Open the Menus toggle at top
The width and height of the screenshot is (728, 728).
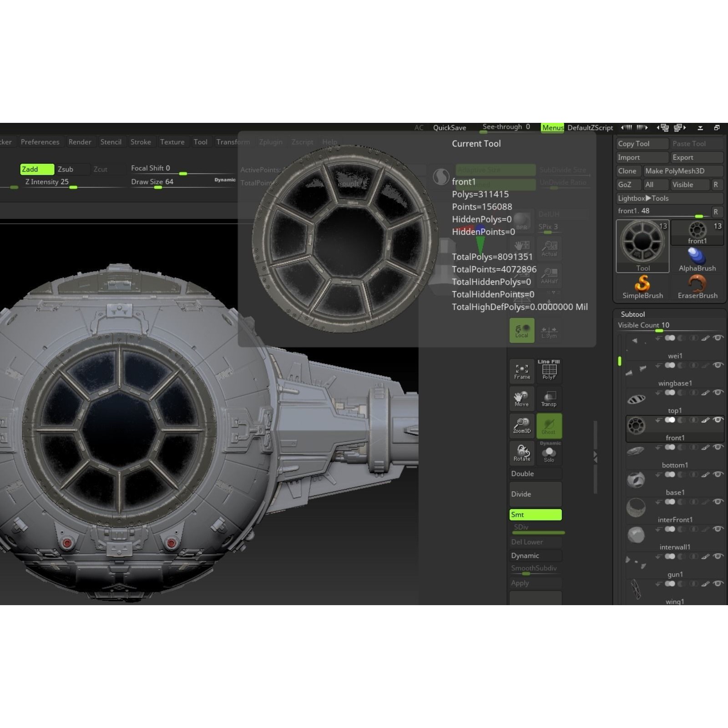(x=553, y=128)
